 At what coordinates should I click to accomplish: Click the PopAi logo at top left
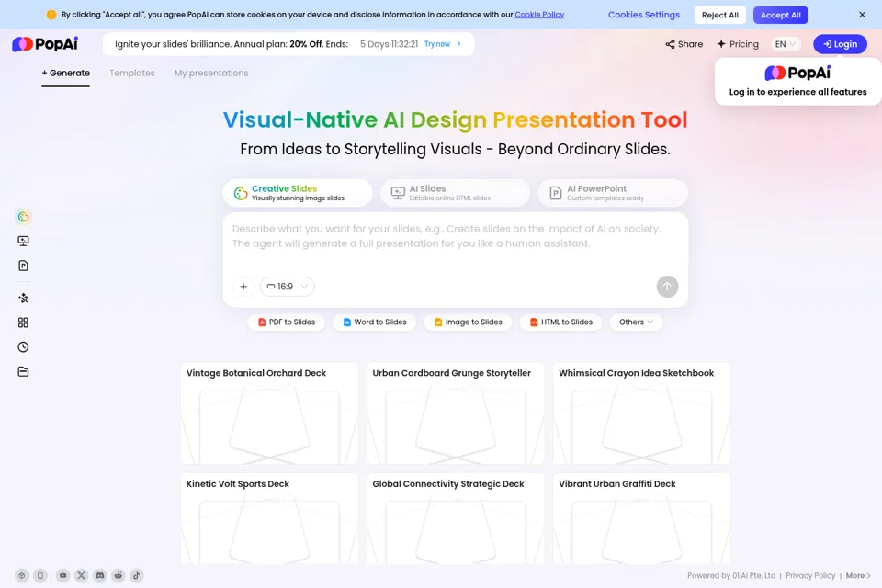pyautogui.click(x=45, y=44)
